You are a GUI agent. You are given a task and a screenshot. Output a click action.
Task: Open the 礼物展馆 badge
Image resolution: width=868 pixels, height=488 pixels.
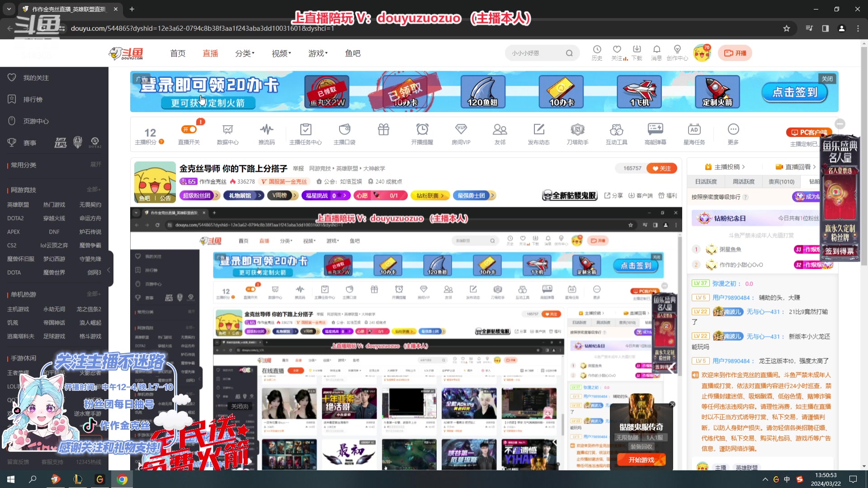point(243,195)
